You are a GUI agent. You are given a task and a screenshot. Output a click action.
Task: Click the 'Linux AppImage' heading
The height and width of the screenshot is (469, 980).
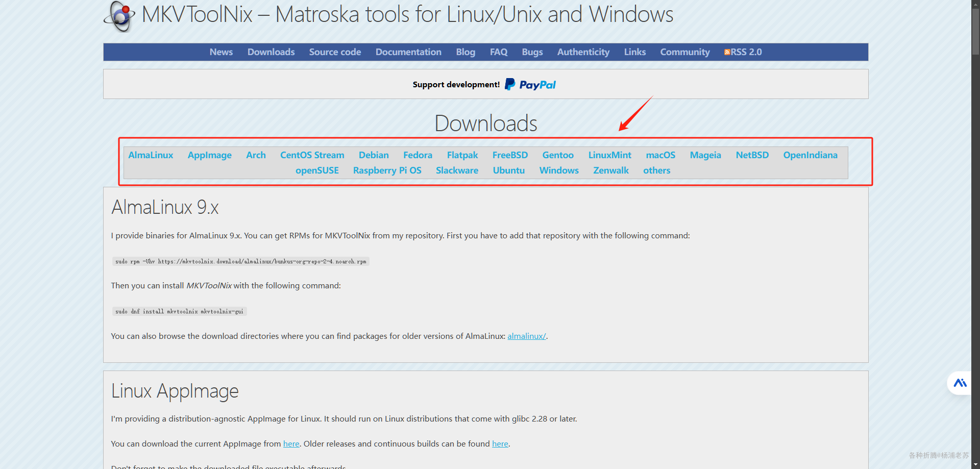[175, 391]
